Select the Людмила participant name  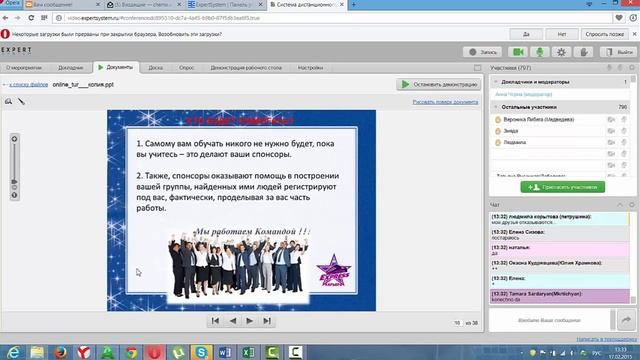[515, 142]
